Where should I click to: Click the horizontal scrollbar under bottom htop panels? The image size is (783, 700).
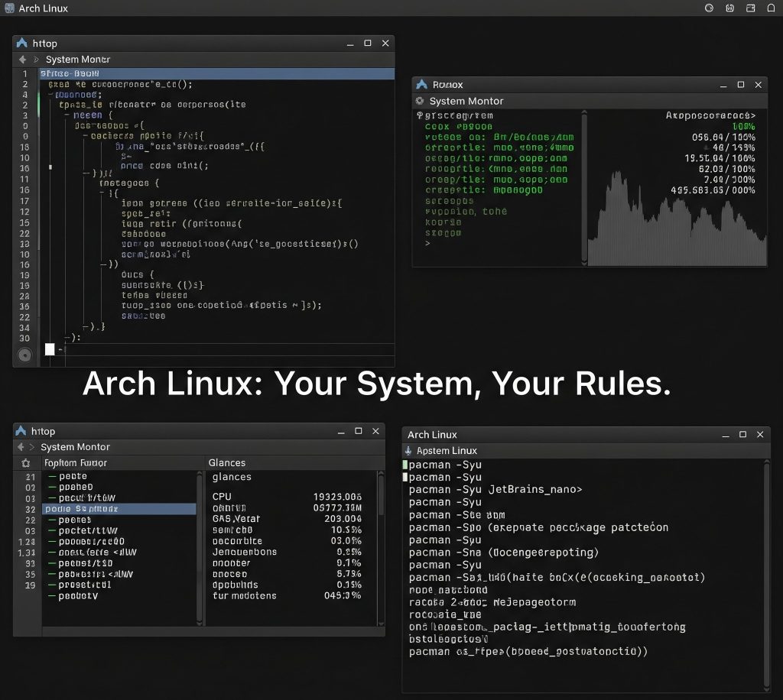click(x=213, y=632)
